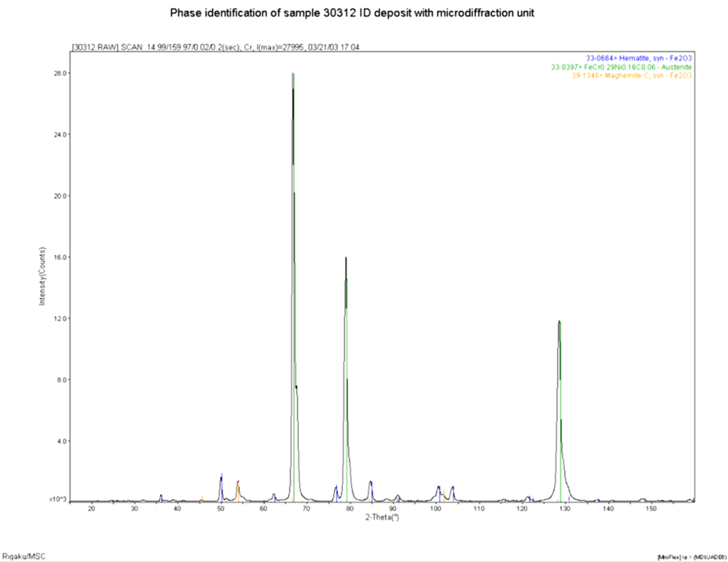
Task: Click the small hematite peak near 50 degrees
Action: click(221, 478)
